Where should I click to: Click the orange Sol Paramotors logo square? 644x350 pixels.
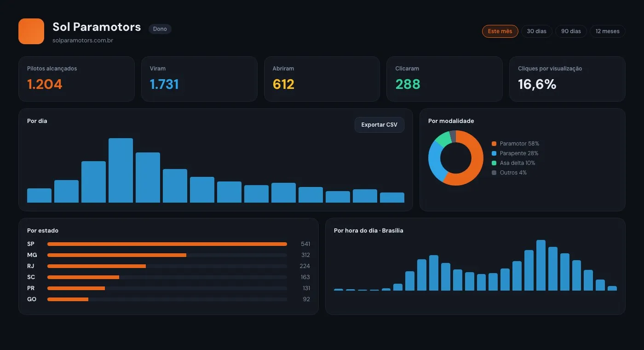tap(31, 31)
